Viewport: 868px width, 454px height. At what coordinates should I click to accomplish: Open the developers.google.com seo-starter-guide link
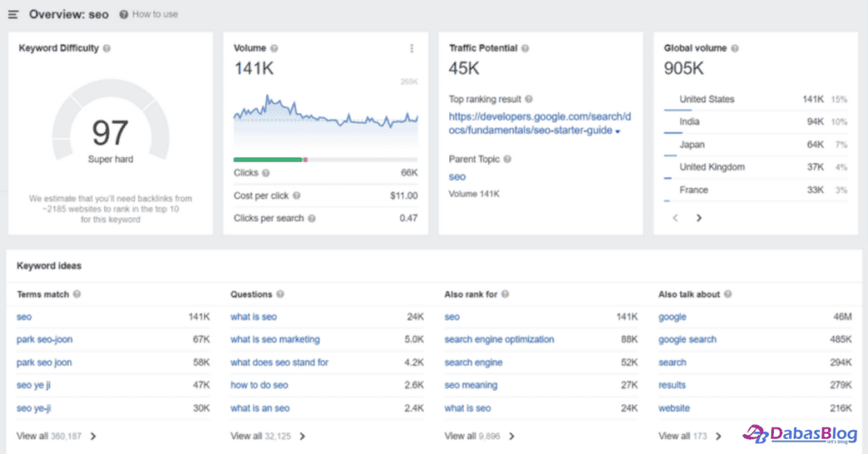tap(539, 124)
